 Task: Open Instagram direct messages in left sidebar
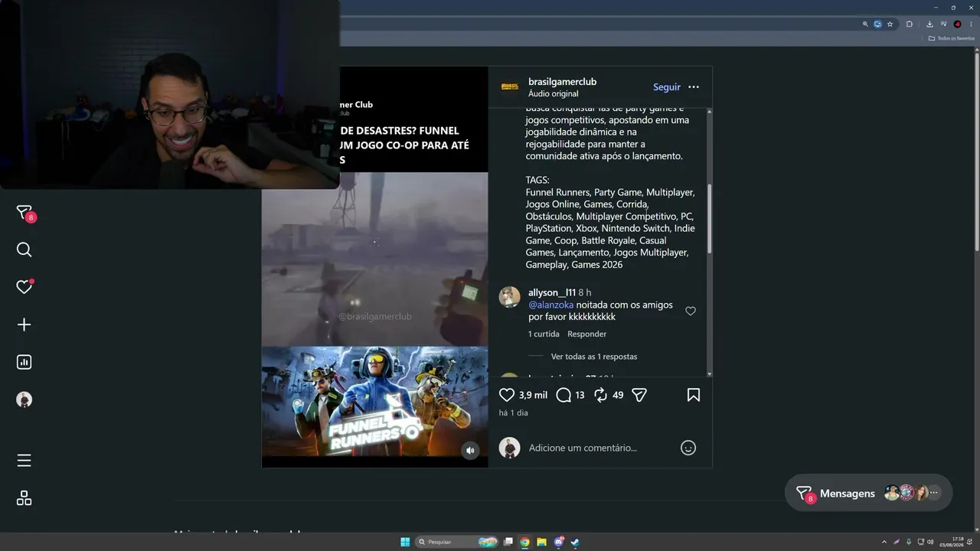(x=24, y=213)
